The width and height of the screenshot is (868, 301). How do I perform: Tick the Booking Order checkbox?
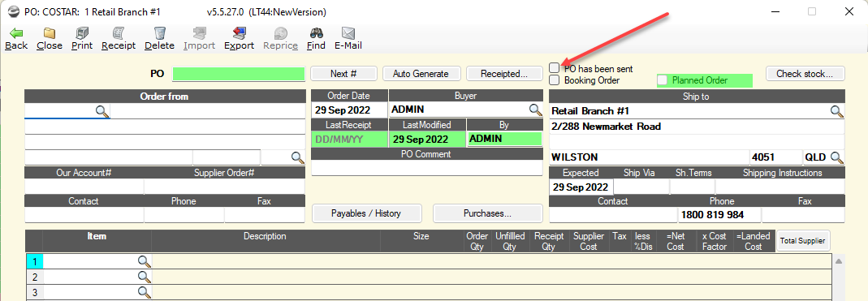click(x=554, y=80)
